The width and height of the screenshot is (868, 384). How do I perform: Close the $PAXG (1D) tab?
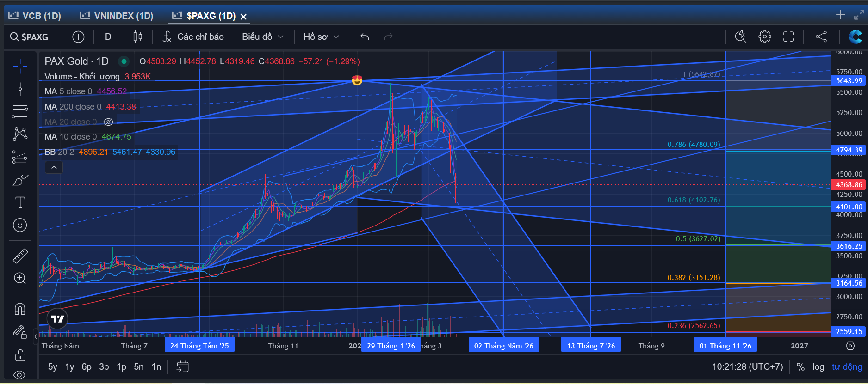243,17
